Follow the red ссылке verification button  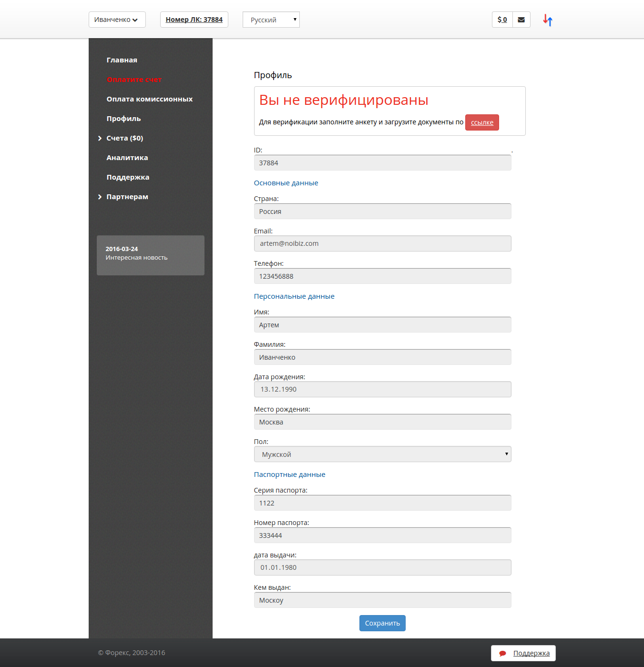coord(482,122)
